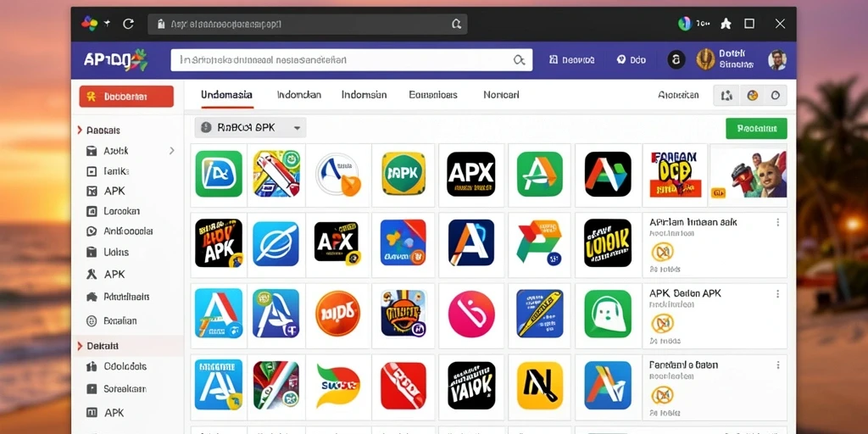
Task: Open the blue app icon with slashed circle
Action: 275,243
